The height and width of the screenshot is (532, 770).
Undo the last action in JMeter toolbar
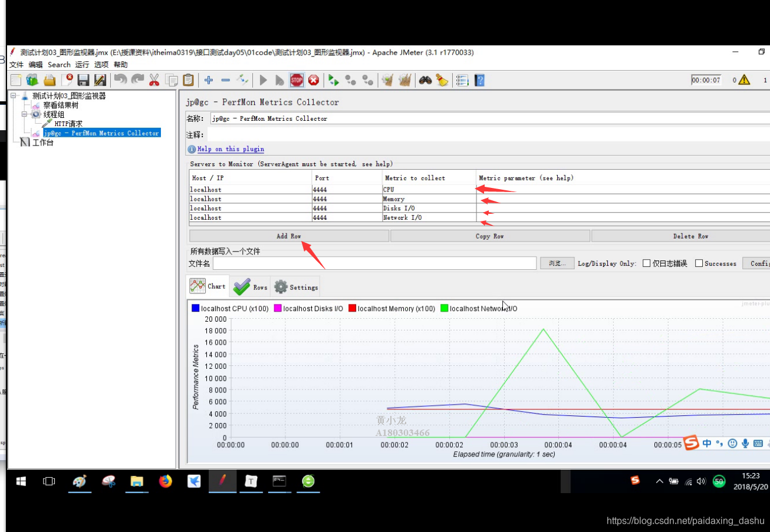pos(120,80)
